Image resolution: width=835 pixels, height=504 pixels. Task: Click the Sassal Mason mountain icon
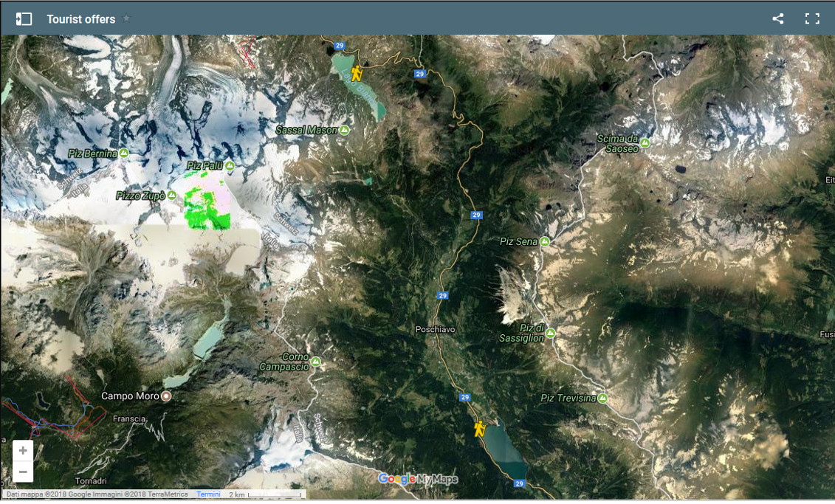pos(344,130)
